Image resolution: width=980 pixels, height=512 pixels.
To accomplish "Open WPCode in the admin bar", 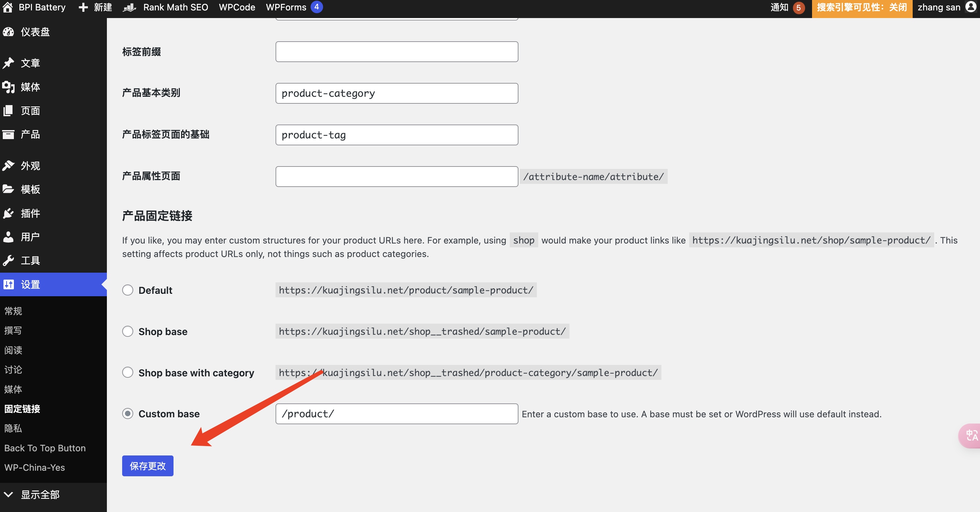I will click(x=237, y=7).
